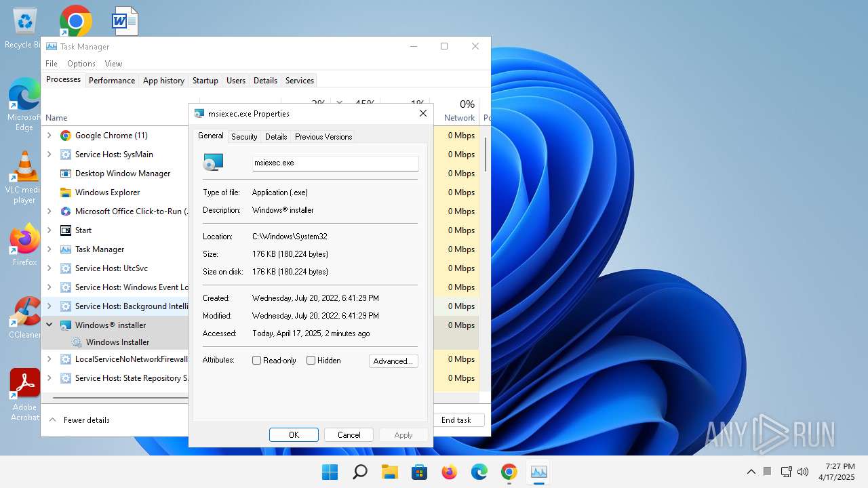Image resolution: width=868 pixels, height=488 pixels.
Task: Switch to the Performance tab
Action: coord(112,80)
